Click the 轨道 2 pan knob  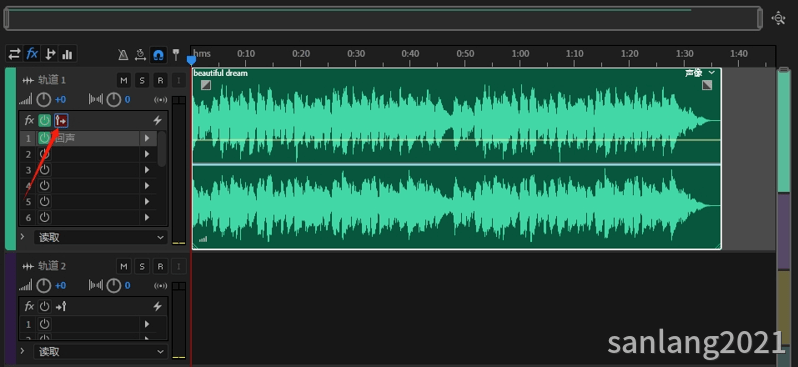coord(113,286)
